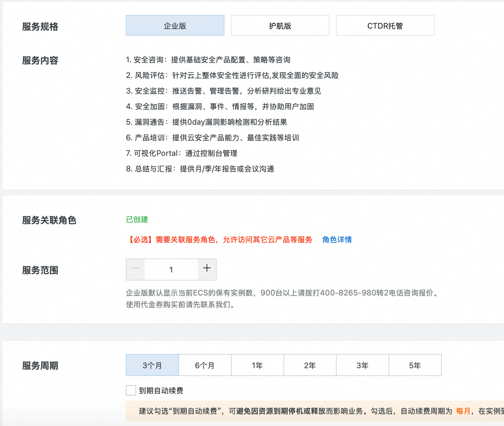The width and height of the screenshot is (504, 426).
Task: Choose the 3年 service period
Action: click(x=363, y=365)
